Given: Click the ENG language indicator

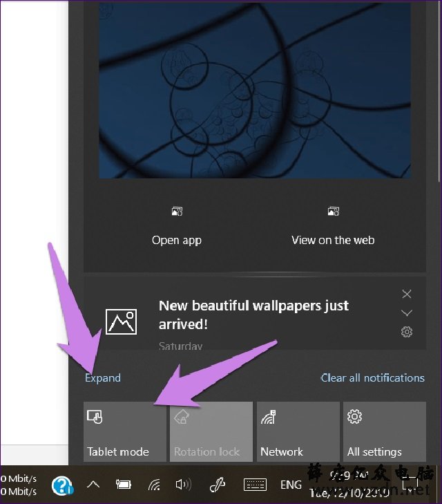Looking at the screenshot, I should pos(291,485).
